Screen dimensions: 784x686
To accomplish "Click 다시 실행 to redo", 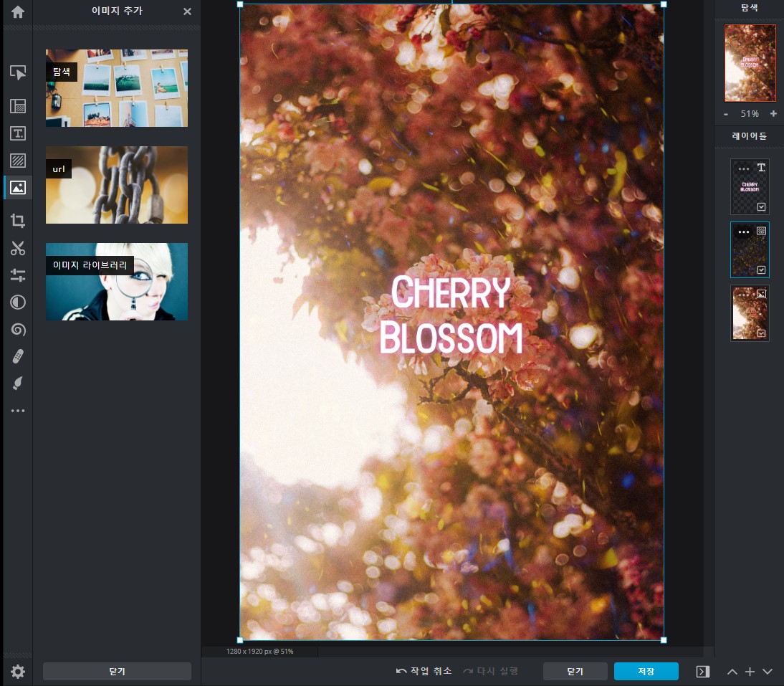I will point(490,671).
